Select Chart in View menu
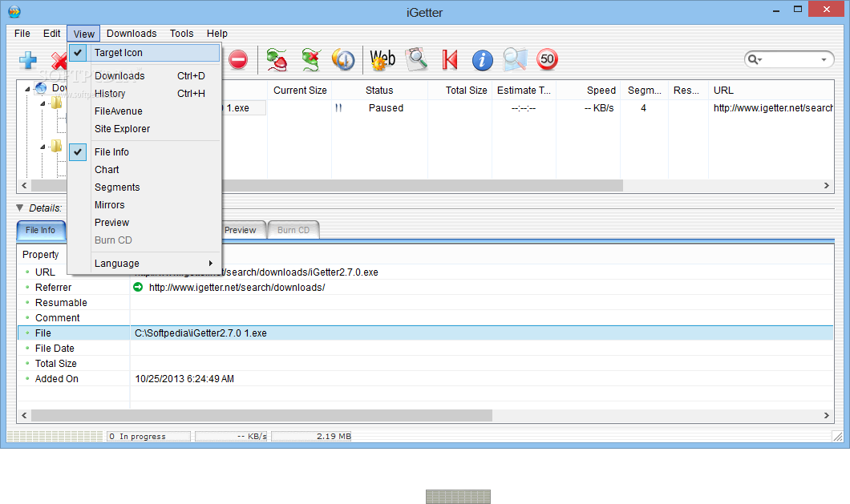Screen dimensions: 850x504 [x=144, y=170]
